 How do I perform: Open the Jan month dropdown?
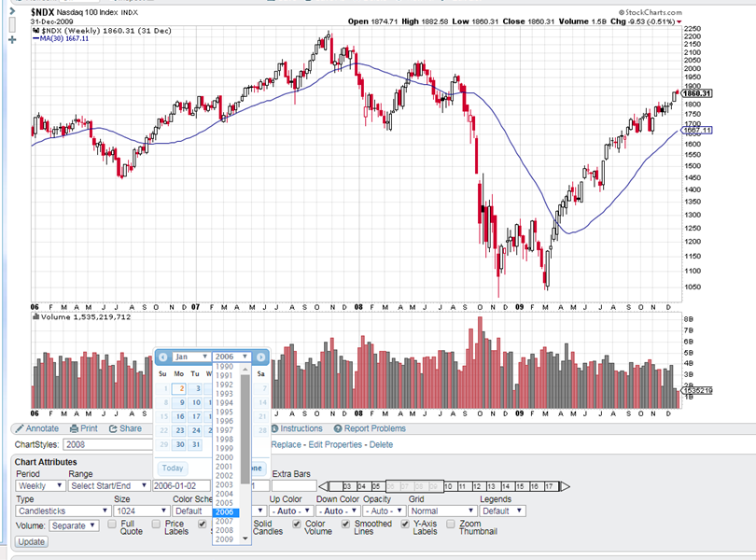191,357
